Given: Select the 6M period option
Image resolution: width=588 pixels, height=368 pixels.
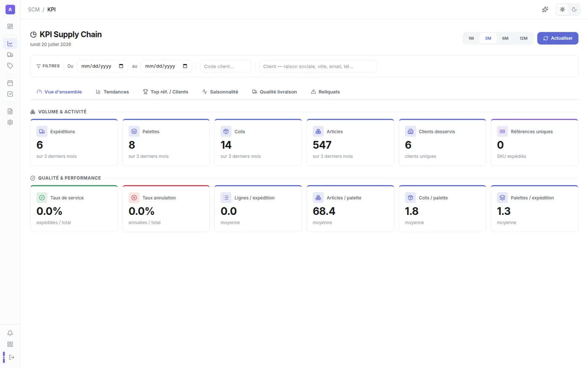Looking at the screenshot, I should point(505,38).
